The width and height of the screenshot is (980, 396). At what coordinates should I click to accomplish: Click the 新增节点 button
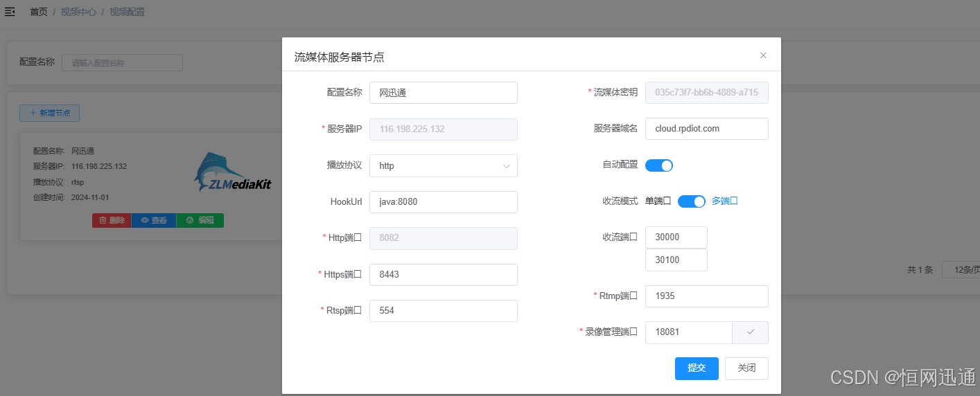coord(50,113)
